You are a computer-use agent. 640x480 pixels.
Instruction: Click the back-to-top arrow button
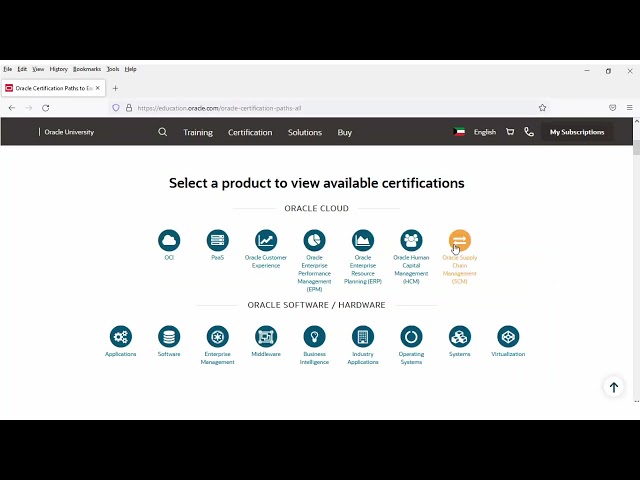613,387
